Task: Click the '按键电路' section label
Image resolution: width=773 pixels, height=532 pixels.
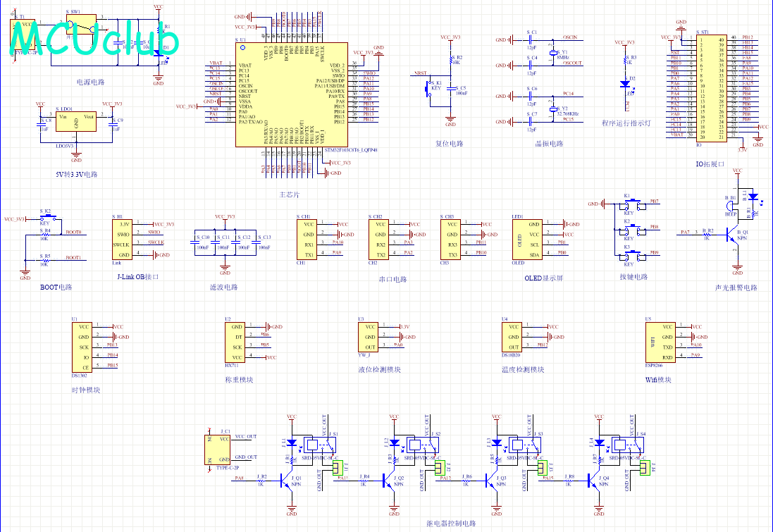Action: (x=634, y=277)
